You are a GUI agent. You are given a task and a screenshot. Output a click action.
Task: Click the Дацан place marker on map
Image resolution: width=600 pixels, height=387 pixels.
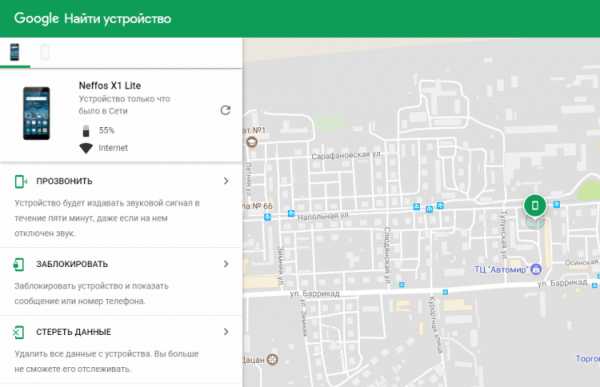click(272, 359)
